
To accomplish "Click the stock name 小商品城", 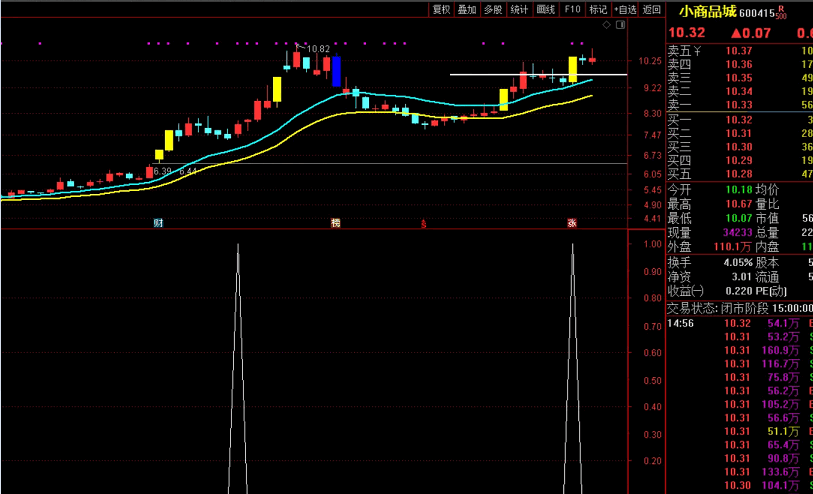I will [708, 11].
